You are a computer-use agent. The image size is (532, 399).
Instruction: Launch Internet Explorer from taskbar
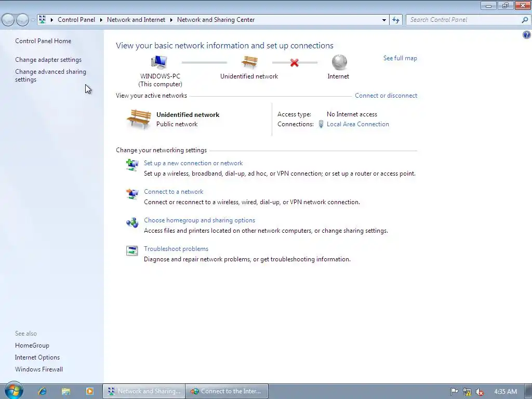point(43,391)
